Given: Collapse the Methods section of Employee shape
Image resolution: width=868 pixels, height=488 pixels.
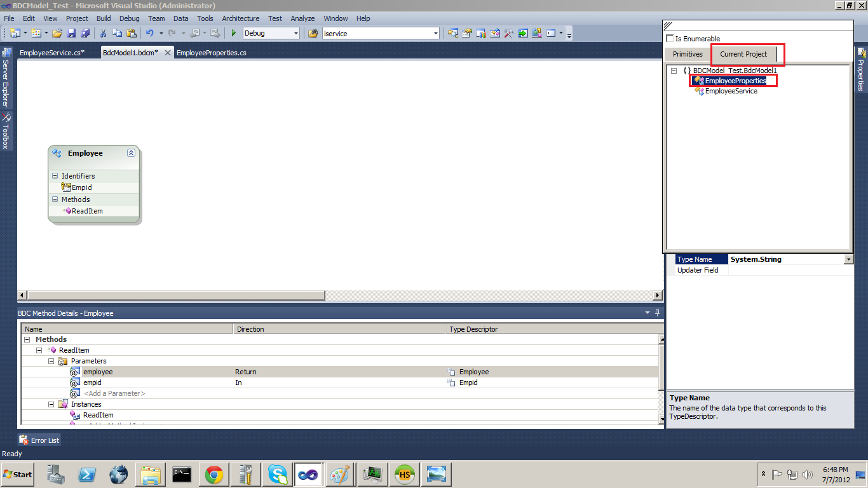Looking at the screenshot, I should click(x=55, y=200).
